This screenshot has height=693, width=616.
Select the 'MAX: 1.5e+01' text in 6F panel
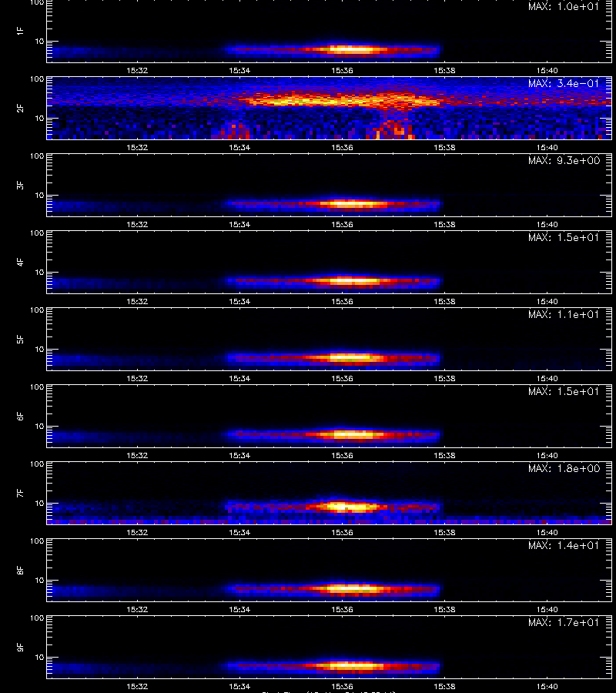tap(564, 391)
